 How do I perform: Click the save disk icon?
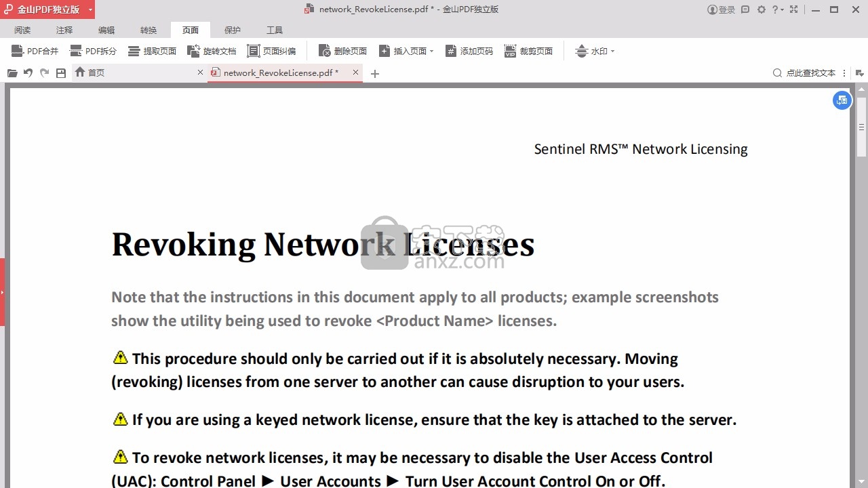pyautogui.click(x=61, y=73)
